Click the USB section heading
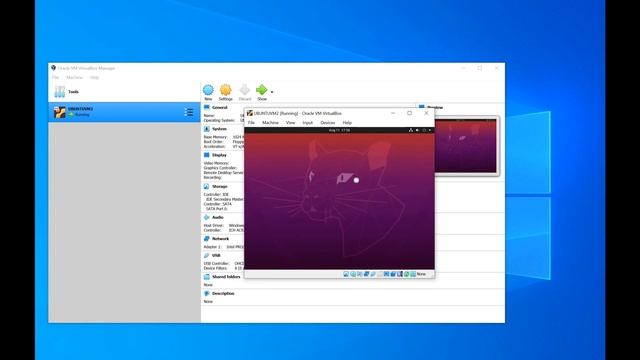The height and width of the screenshot is (360, 640). tap(216, 256)
